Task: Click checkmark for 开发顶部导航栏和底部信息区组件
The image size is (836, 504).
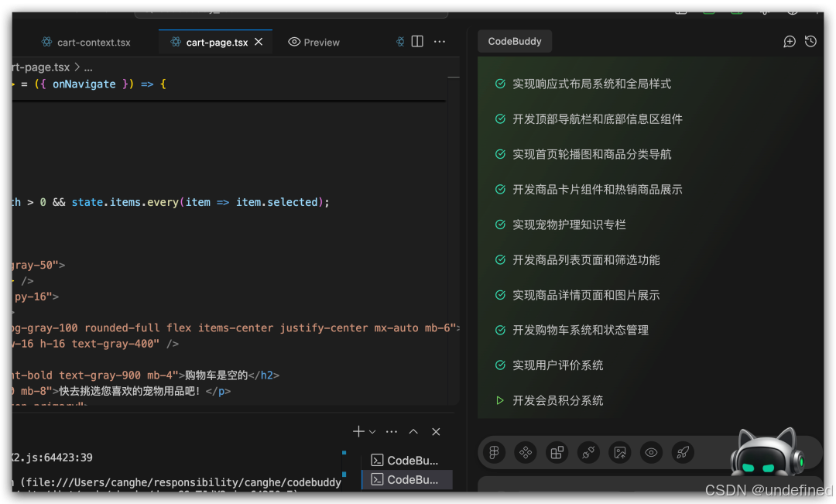Action: (x=500, y=119)
